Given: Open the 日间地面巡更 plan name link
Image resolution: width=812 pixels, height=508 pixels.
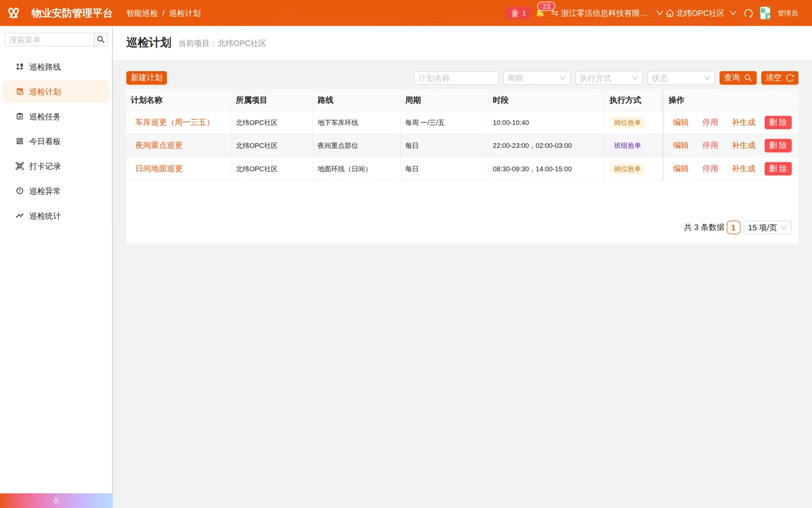Looking at the screenshot, I should tap(159, 169).
